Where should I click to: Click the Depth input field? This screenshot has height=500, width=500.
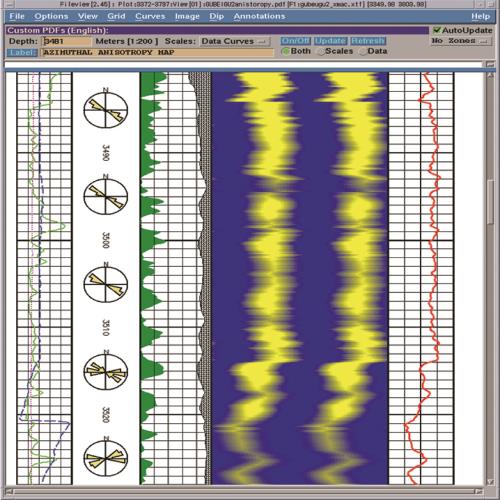click(x=67, y=41)
